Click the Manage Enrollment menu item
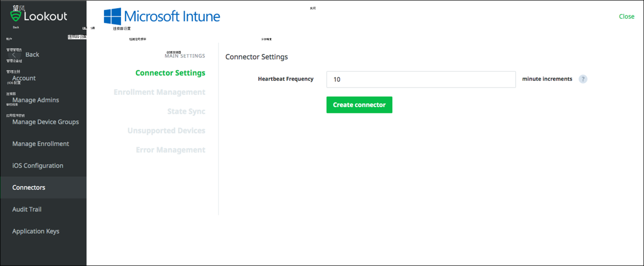 pyautogui.click(x=41, y=143)
